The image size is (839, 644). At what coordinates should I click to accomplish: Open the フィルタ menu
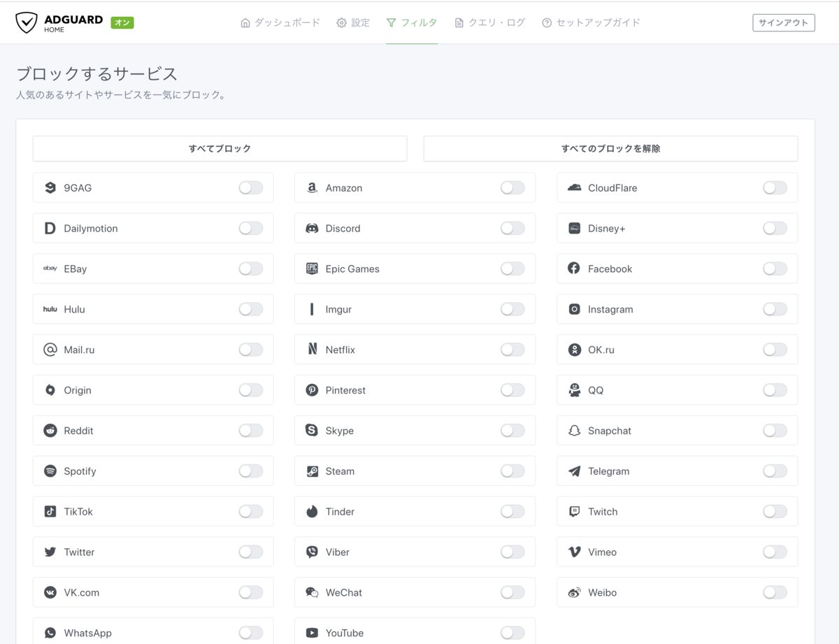(412, 22)
